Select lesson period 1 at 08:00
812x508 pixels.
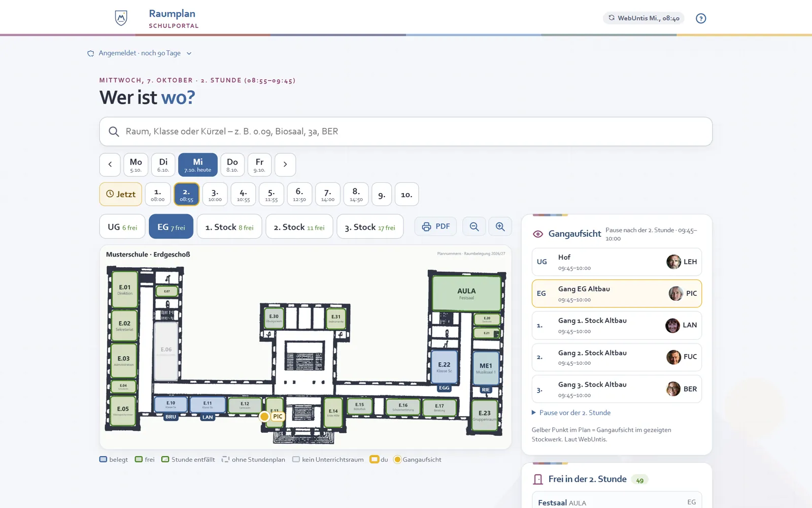[158, 195]
